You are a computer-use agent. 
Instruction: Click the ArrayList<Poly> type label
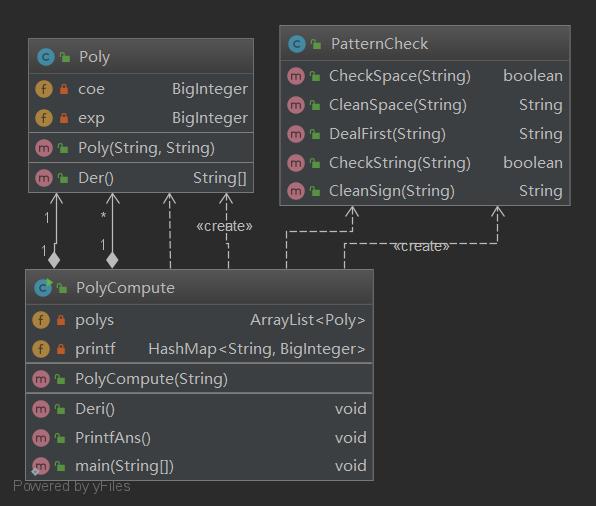pos(308,320)
